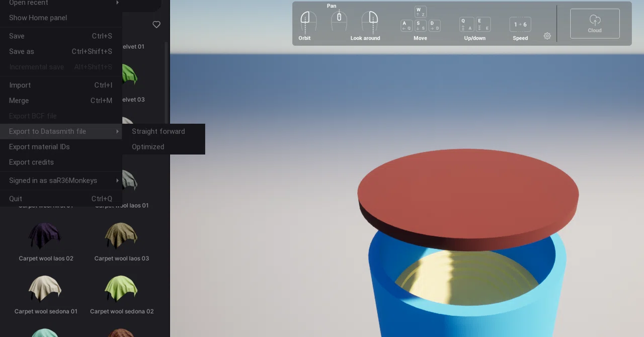Screen dimensions: 644x337
Task: Open navigation settings gear icon
Action: coord(547,36)
